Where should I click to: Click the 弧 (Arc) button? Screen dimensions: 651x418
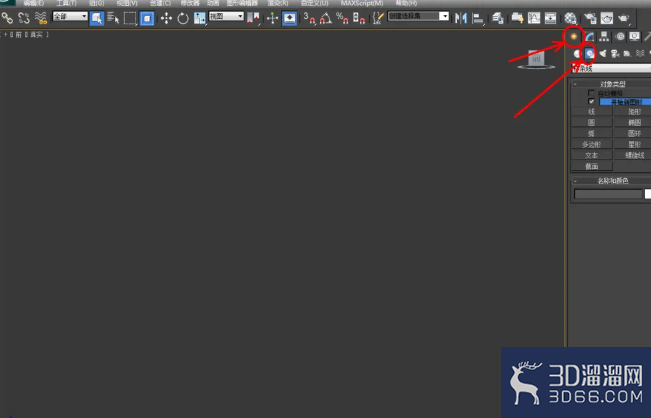point(592,134)
